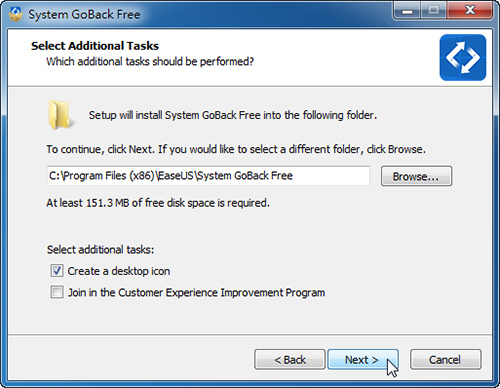Open the folder browser with Browse...
The image size is (500, 388).
[416, 176]
